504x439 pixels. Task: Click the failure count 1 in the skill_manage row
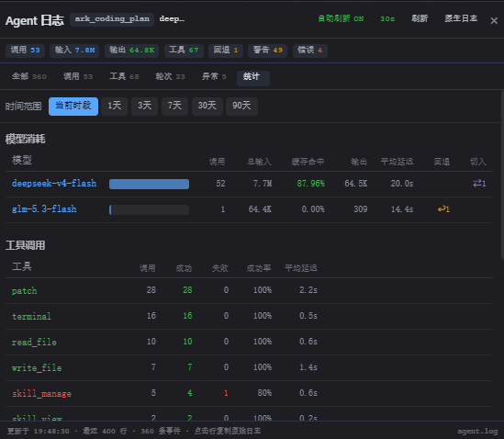click(226, 393)
